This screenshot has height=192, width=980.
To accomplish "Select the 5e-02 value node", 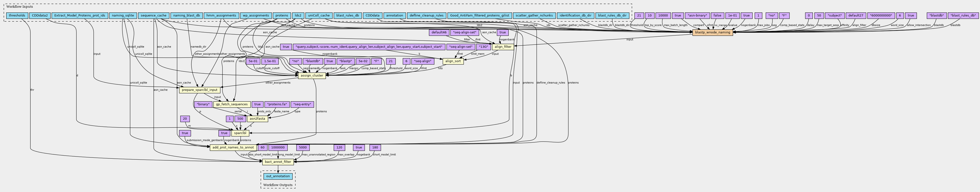I will 362,61.
